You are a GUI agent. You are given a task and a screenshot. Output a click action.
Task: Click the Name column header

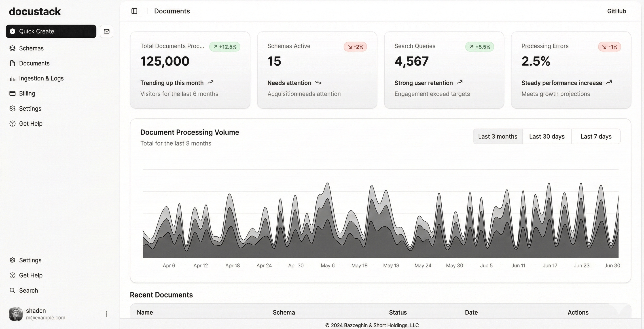pyautogui.click(x=145, y=312)
